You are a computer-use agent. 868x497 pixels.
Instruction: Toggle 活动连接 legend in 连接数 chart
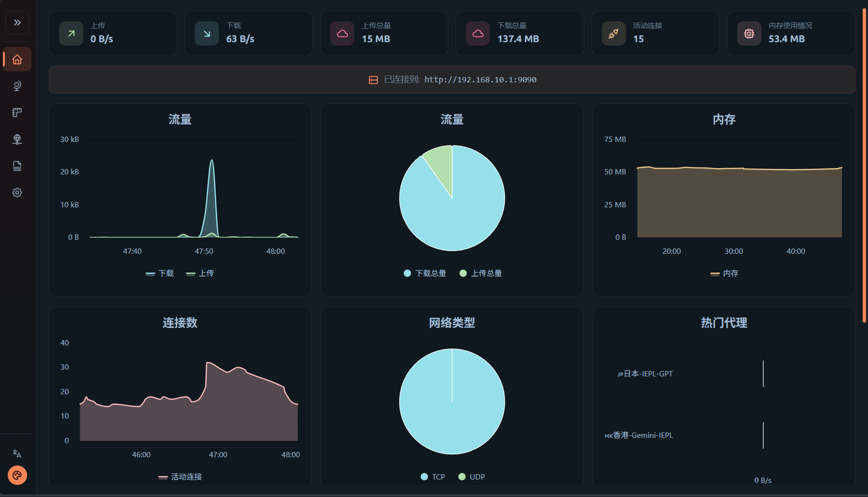[181, 477]
